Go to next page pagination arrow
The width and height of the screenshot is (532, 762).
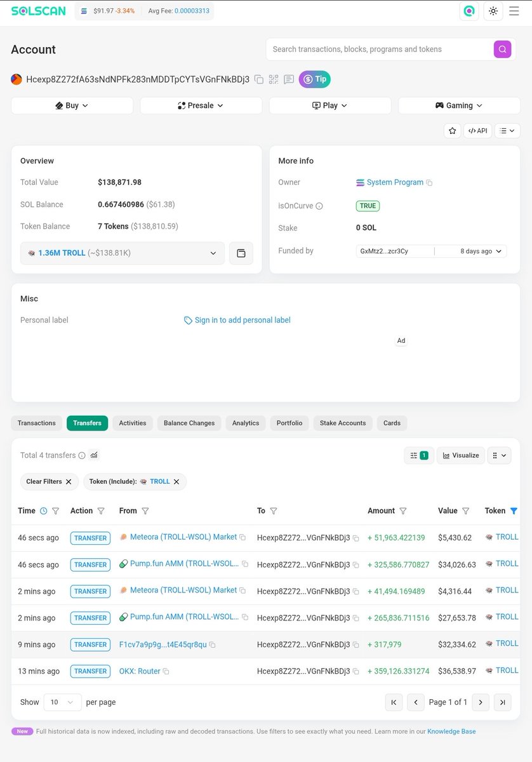coord(481,702)
